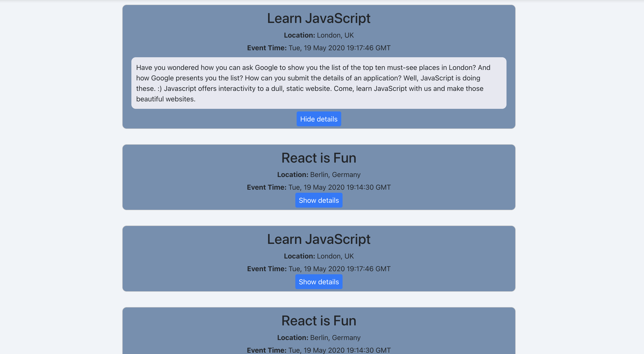Click the 19:17:46 GMT event time in the first card
The image size is (644, 354).
pyautogui.click(x=319, y=48)
